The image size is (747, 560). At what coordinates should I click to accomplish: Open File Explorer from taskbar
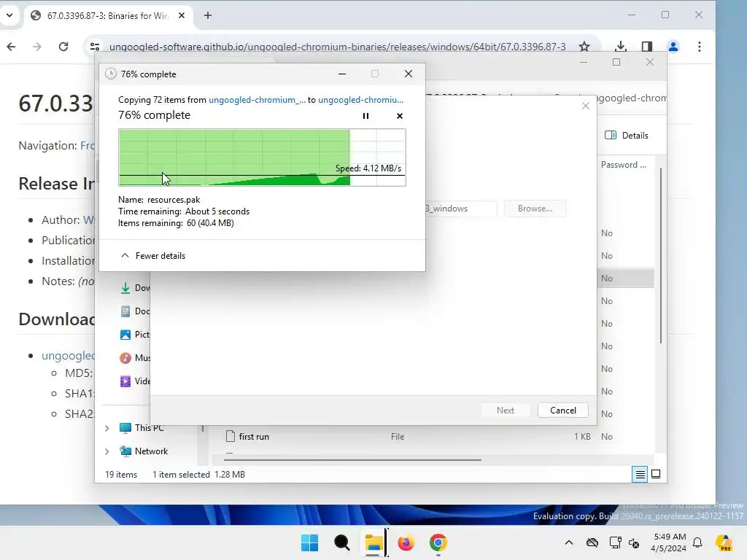pyautogui.click(x=374, y=542)
